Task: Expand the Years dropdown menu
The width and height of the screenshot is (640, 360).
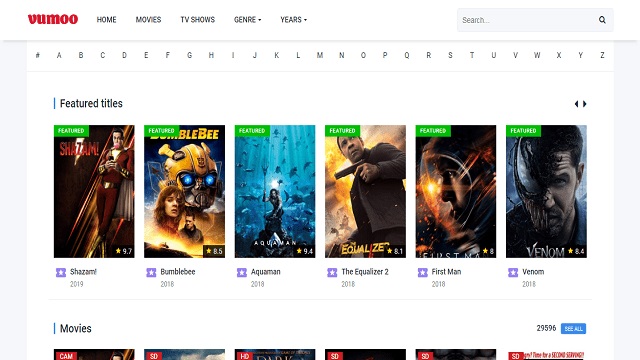Action: pyautogui.click(x=293, y=20)
